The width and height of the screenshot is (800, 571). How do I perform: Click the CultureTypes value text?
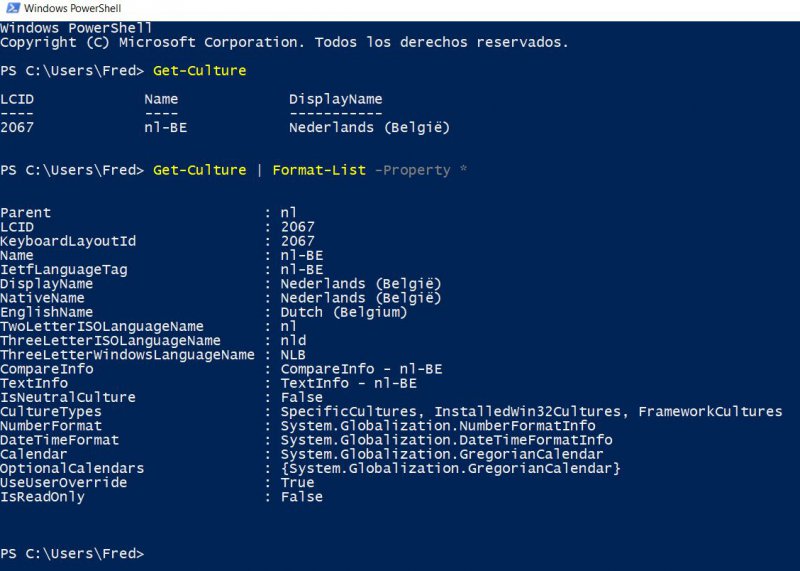(531, 411)
